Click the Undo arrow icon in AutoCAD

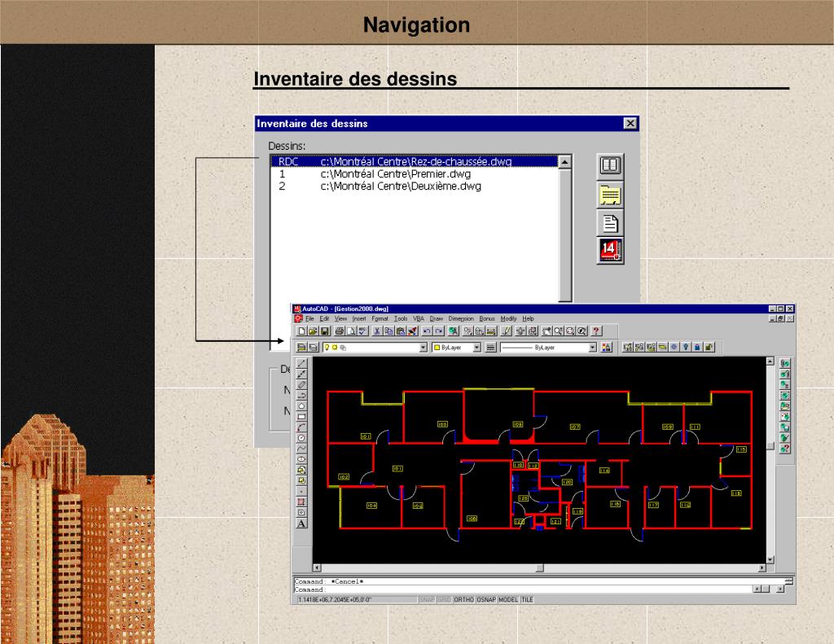click(427, 331)
